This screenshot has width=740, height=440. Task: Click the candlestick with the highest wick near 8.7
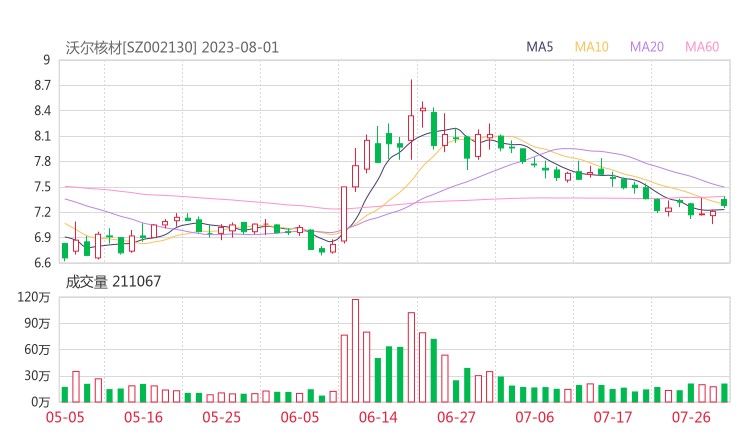click(411, 120)
